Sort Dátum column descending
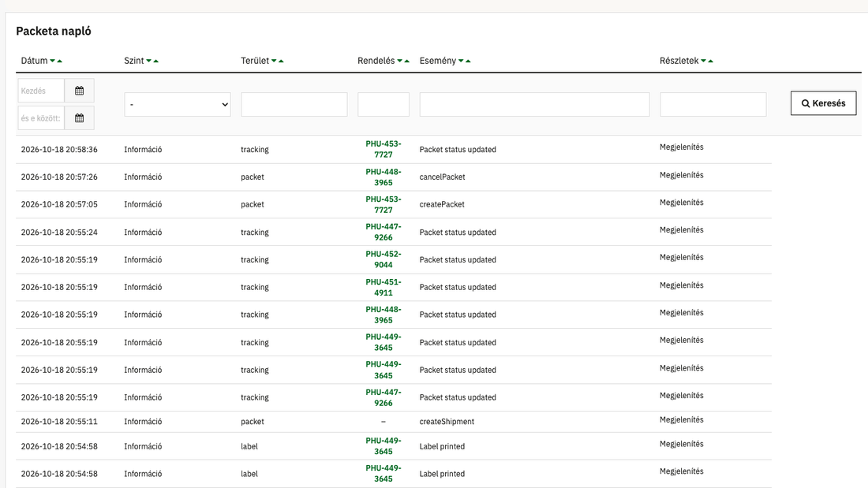This screenshot has width=868, height=488. [x=53, y=61]
